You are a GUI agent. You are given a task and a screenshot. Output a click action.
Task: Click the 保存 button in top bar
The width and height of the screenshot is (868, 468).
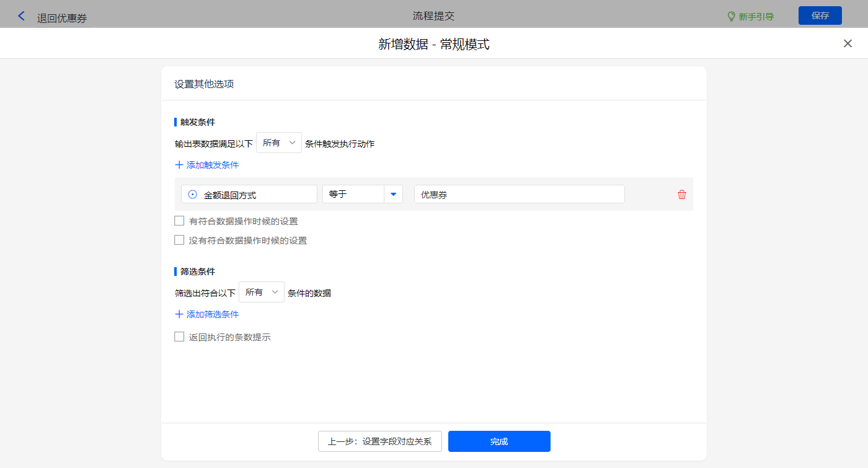pos(820,15)
